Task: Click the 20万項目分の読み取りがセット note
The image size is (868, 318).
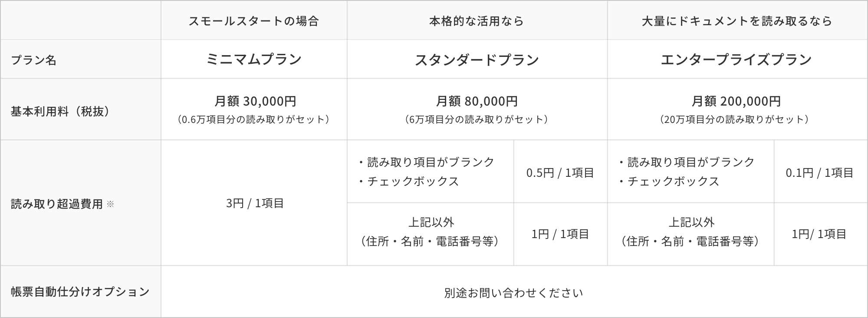Action: (x=734, y=119)
